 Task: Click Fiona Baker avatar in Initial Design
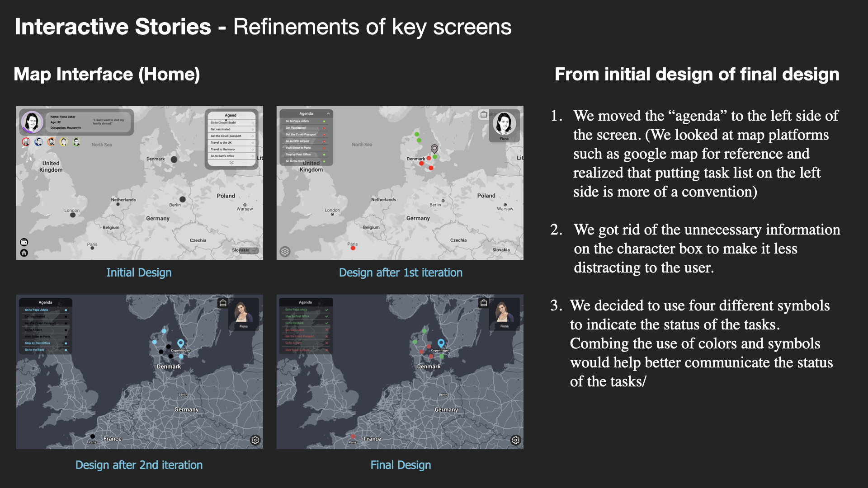(32, 122)
